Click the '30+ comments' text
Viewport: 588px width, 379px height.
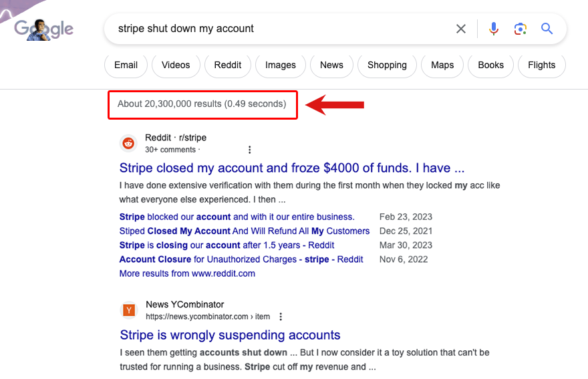[x=170, y=150]
